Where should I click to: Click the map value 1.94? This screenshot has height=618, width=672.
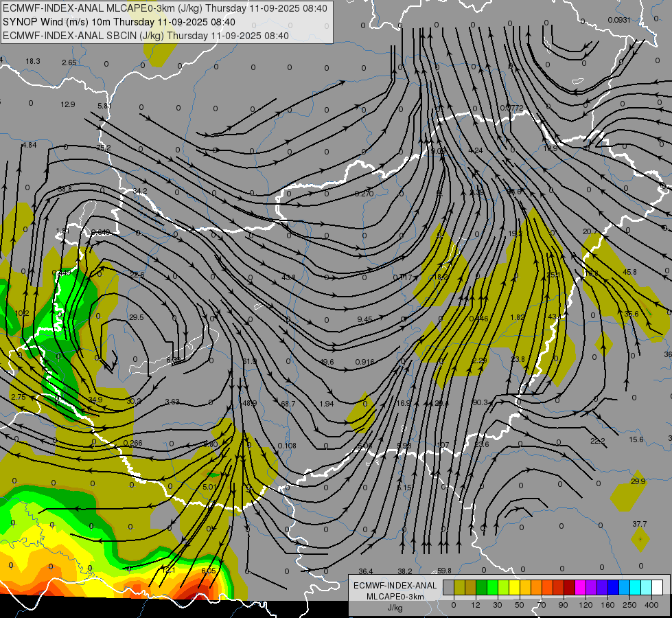click(327, 404)
